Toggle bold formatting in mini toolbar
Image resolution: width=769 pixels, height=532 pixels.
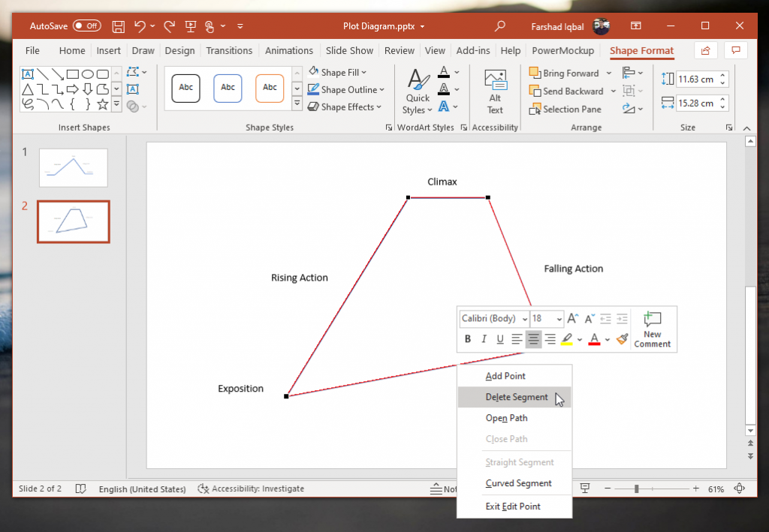(467, 339)
